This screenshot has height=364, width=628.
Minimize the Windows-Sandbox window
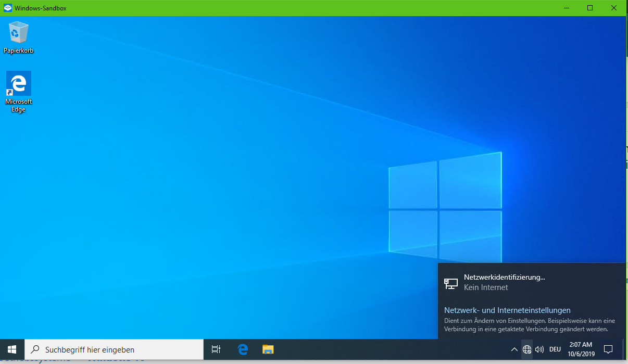pyautogui.click(x=566, y=8)
